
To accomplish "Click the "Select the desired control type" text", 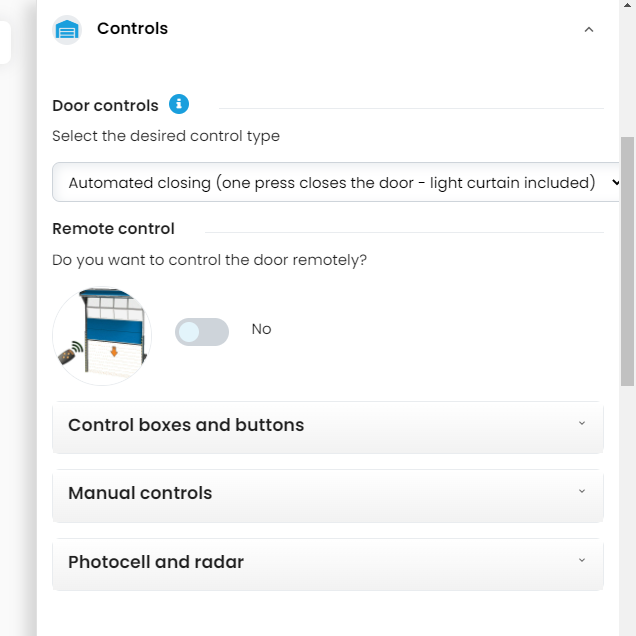I will pyautogui.click(x=166, y=136).
